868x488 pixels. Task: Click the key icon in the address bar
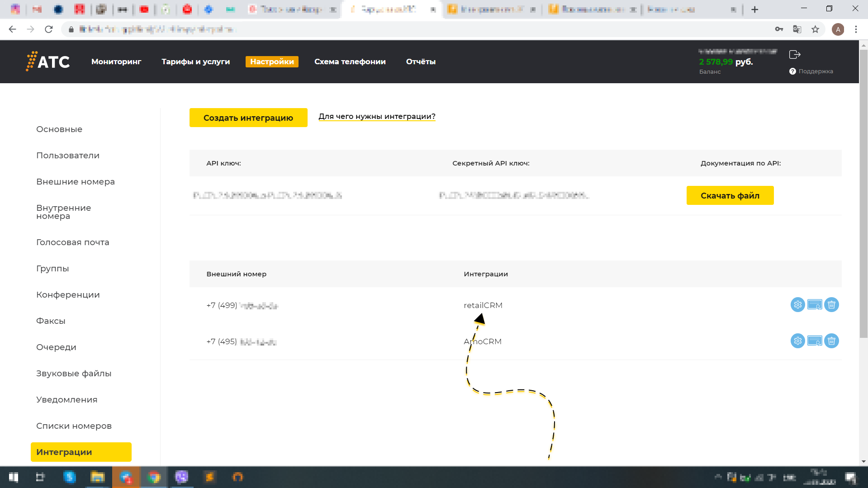tap(779, 29)
